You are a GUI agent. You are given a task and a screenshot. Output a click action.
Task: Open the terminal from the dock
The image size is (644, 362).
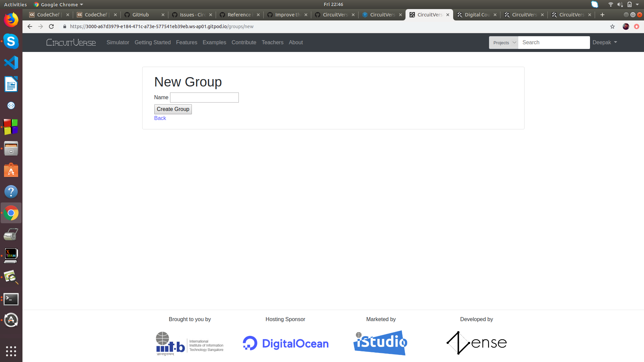(x=11, y=299)
